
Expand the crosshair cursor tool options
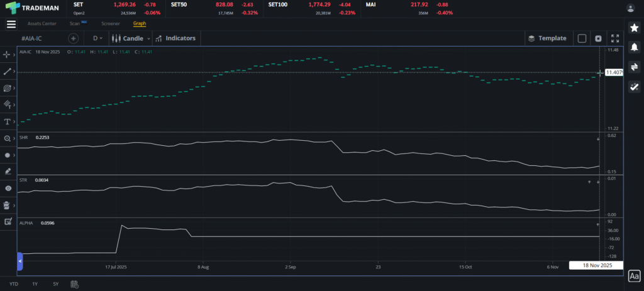tap(16, 55)
